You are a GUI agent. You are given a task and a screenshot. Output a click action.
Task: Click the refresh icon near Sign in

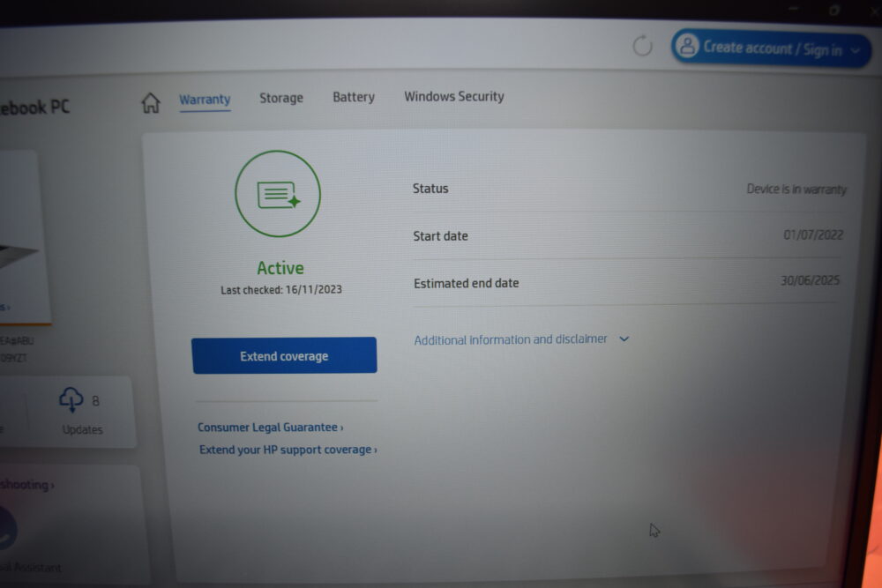(642, 46)
